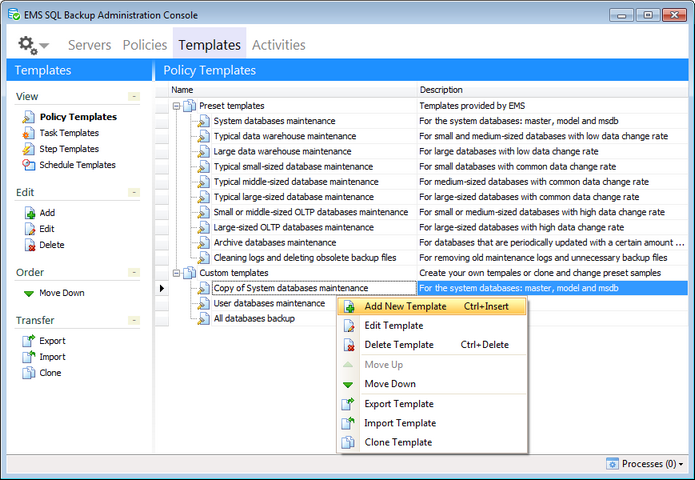695x480 pixels.
Task: Choose Move Down in context menu
Action: pyautogui.click(x=432, y=384)
